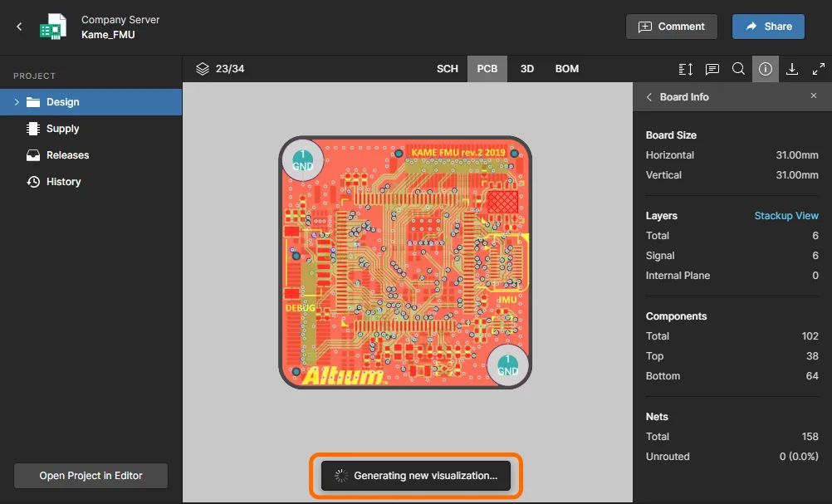The width and height of the screenshot is (832, 504).
Task: Click the Top components 38 value
Action: click(x=812, y=356)
